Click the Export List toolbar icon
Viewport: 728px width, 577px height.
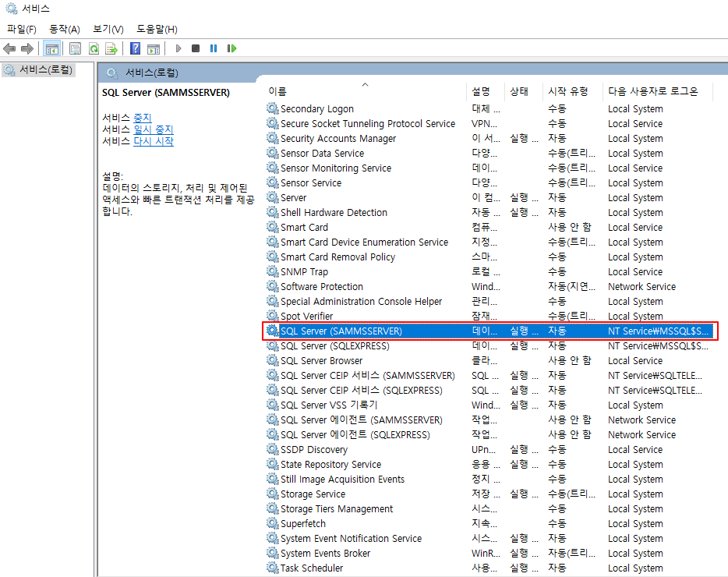point(111,48)
